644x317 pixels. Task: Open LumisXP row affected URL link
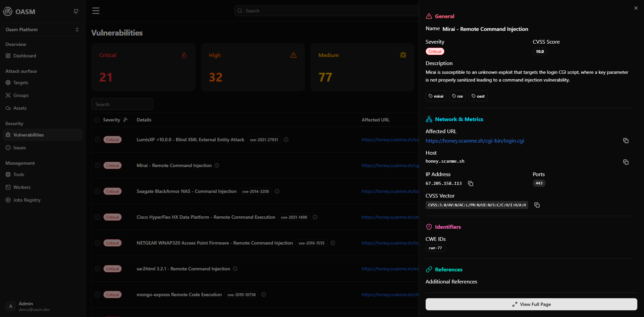[390, 140]
